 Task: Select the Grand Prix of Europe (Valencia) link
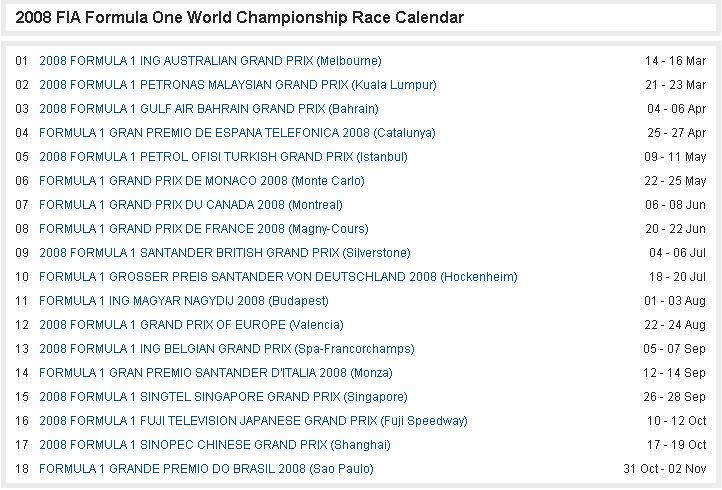191,325
